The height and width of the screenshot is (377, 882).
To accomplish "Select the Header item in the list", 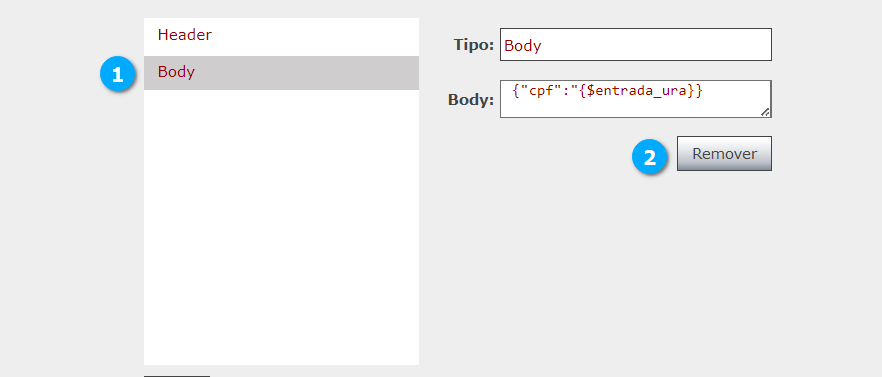I will pyautogui.click(x=281, y=35).
